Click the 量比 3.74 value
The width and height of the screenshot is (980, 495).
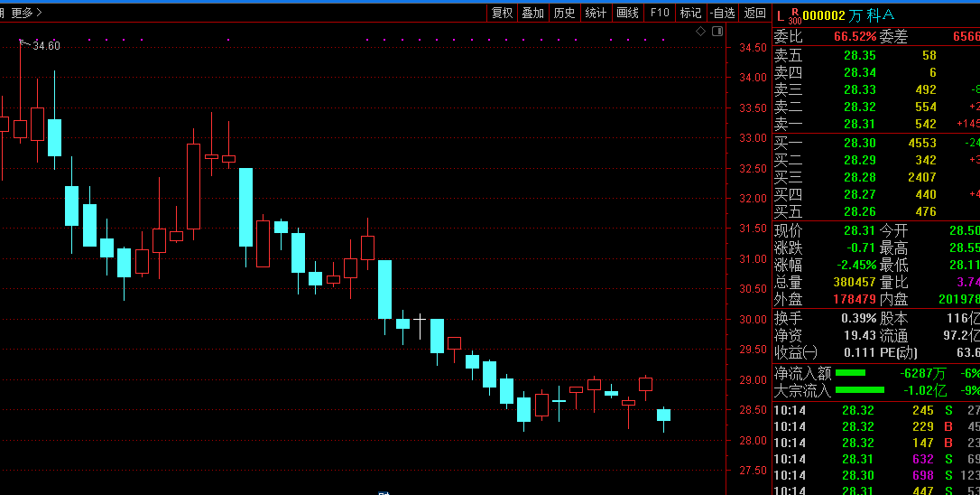pos(967,282)
